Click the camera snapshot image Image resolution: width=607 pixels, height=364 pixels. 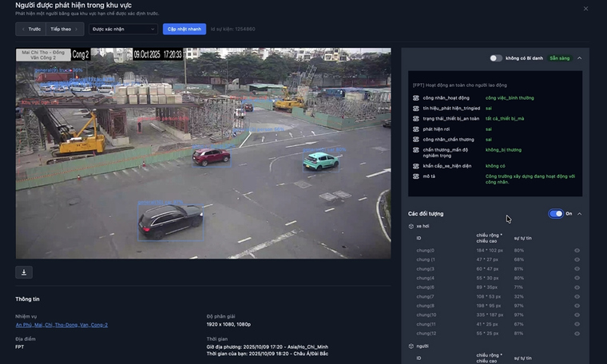click(x=203, y=153)
